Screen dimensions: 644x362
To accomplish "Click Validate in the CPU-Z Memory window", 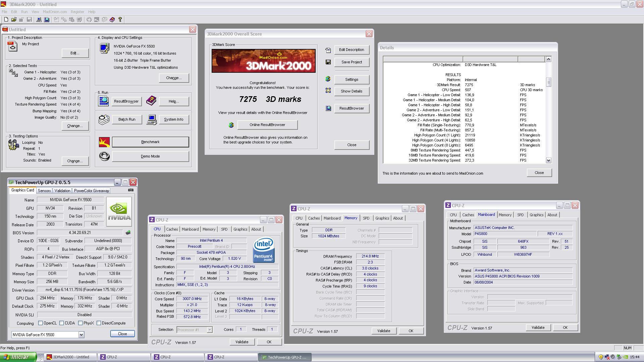I will [384, 331].
